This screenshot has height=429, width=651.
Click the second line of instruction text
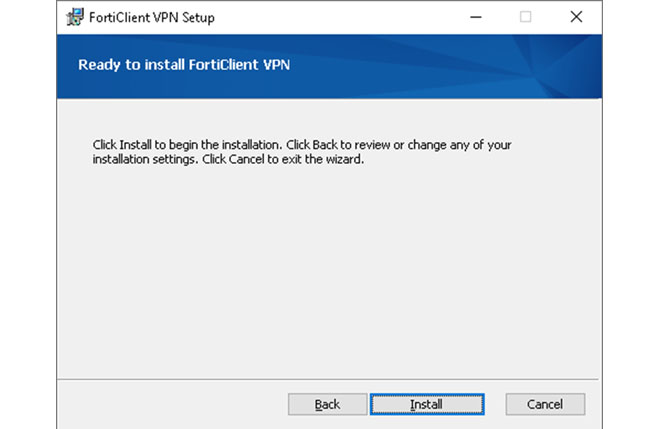[x=228, y=159]
